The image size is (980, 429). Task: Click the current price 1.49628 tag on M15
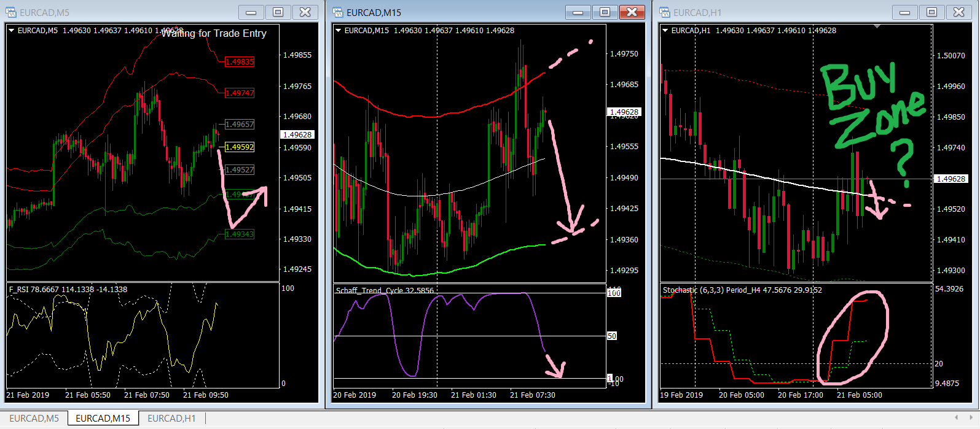(x=624, y=112)
